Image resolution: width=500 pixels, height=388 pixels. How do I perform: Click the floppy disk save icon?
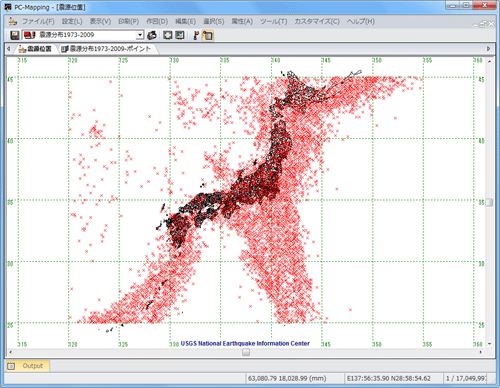[14, 35]
